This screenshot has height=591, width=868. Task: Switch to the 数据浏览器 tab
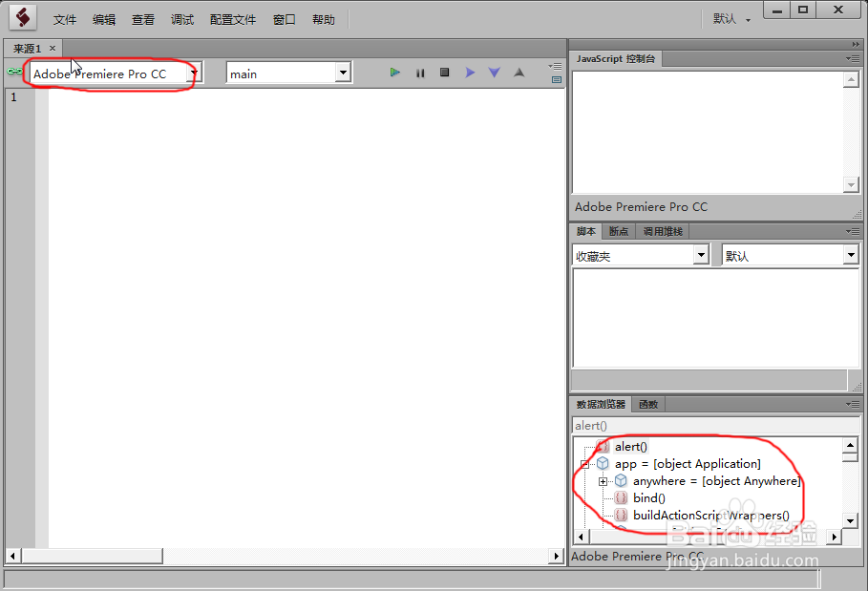[x=601, y=405]
